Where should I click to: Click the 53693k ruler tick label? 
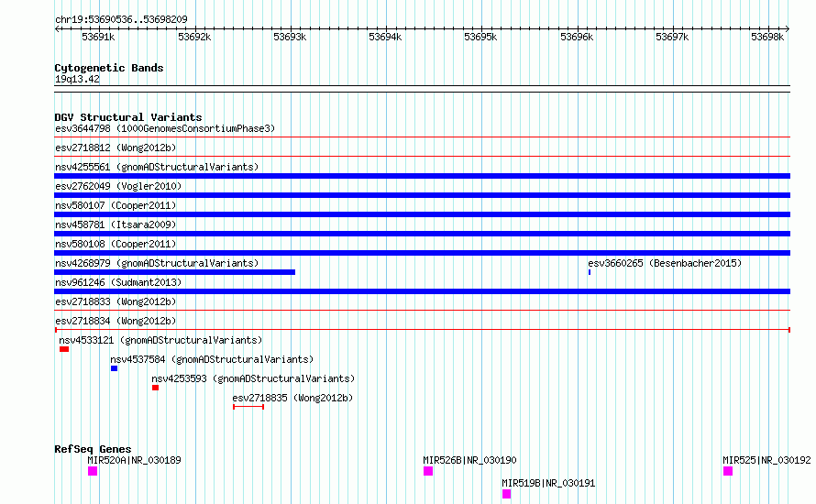tap(290, 37)
